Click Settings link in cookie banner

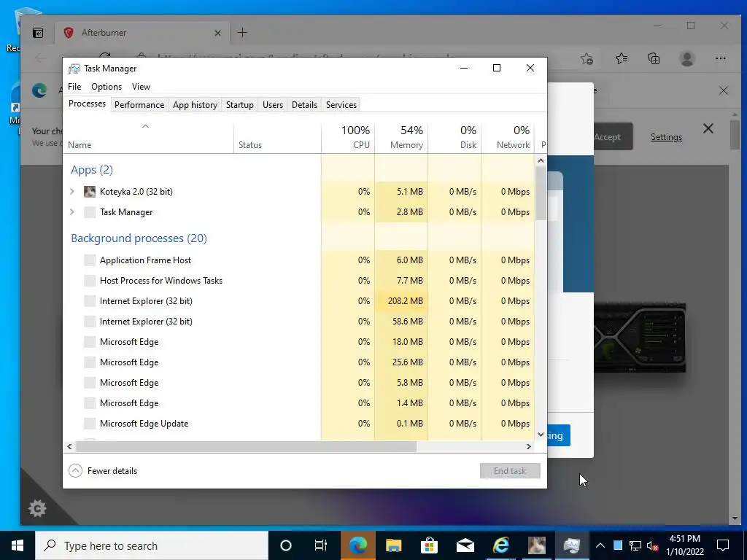tap(666, 137)
